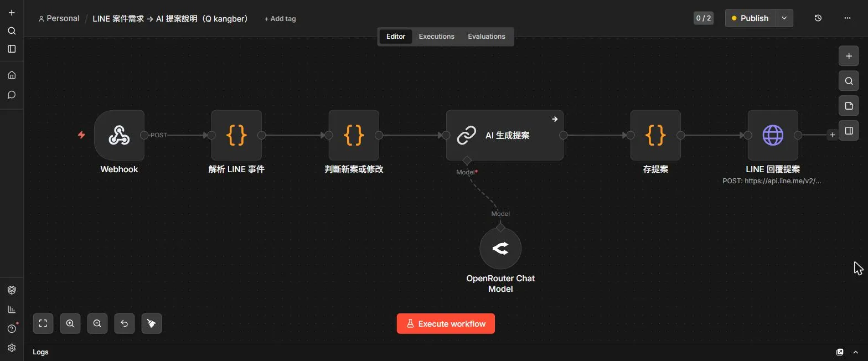The height and width of the screenshot is (361, 868).
Task: Zoom in on the canvas
Action: (70, 323)
